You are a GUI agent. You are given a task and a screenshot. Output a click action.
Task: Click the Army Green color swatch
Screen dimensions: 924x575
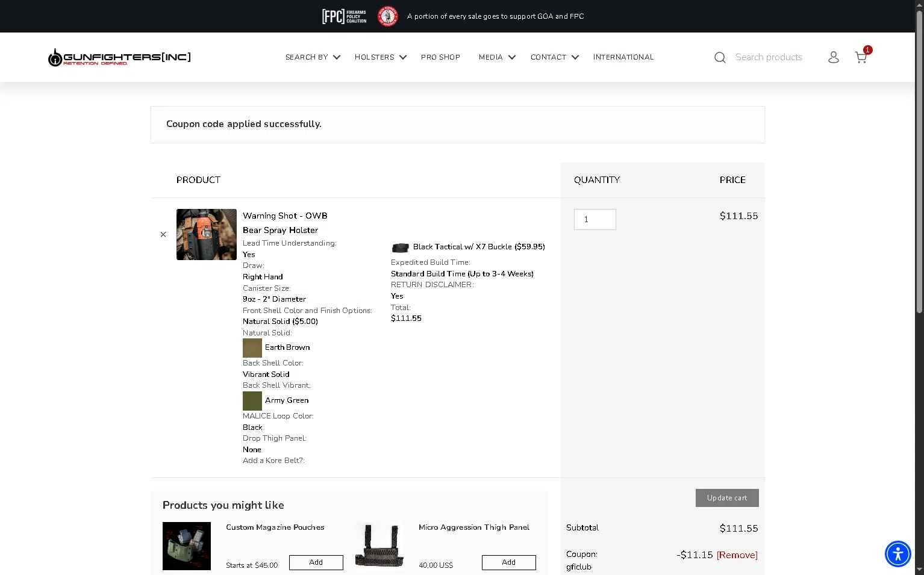pos(252,401)
